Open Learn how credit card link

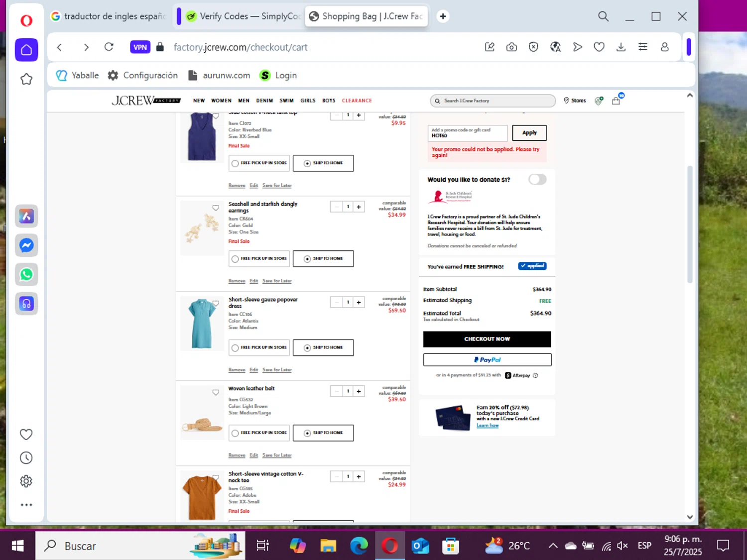[x=488, y=425]
